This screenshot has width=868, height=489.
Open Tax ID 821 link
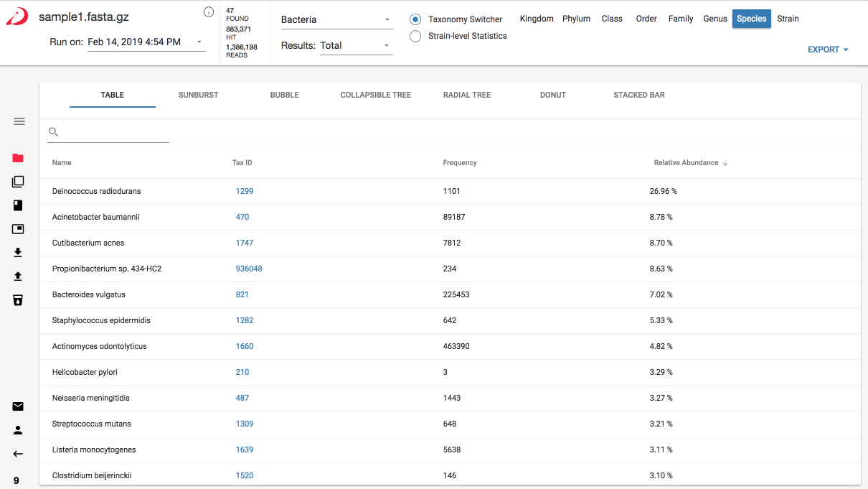[x=242, y=294]
